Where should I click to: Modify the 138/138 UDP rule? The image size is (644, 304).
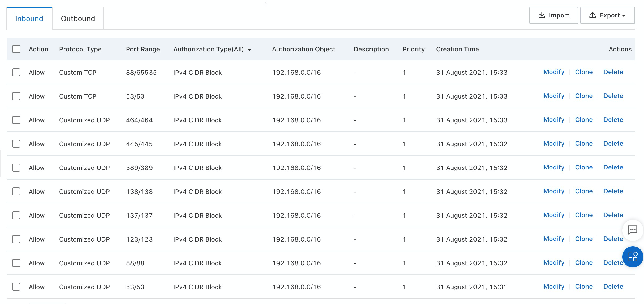(554, 191)
